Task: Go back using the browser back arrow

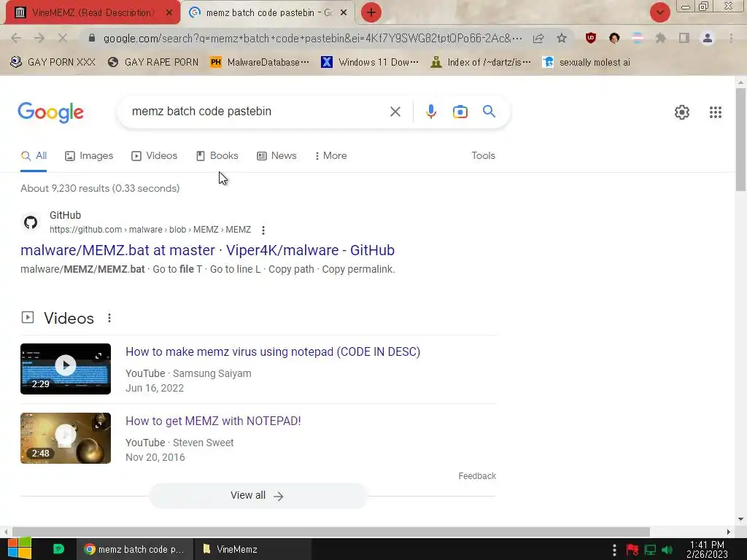Action: pos(16,38)
